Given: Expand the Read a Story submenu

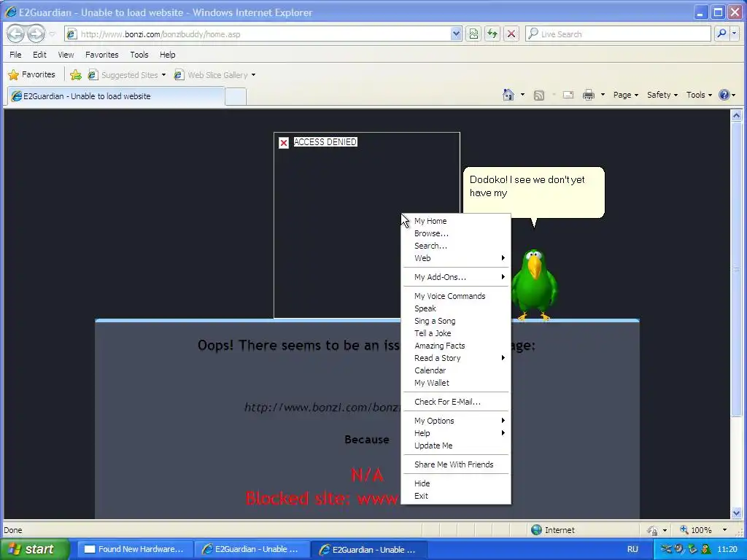Looking at the screenshot, I should point(457,358).
